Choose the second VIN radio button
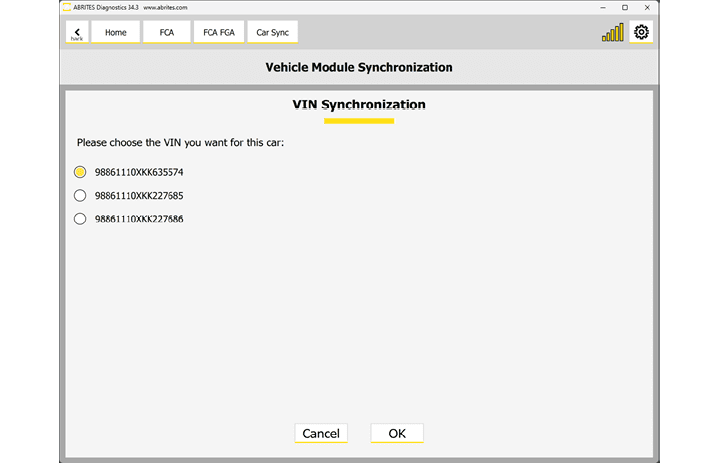 [x=81, y=196]
